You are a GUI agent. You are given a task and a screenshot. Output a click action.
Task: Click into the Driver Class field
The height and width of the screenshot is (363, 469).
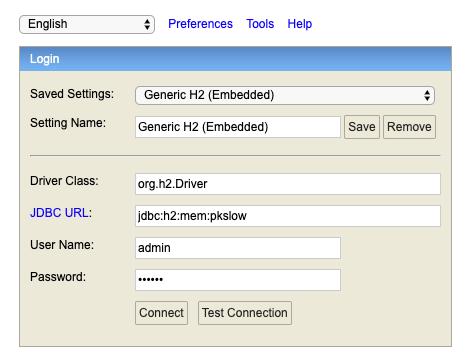[x=288, y=184]
